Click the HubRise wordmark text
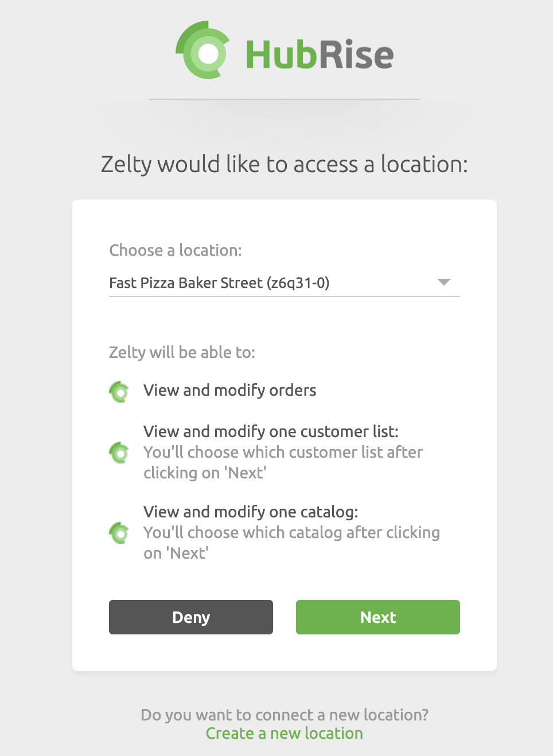553x756 pixels. (320, 55)
